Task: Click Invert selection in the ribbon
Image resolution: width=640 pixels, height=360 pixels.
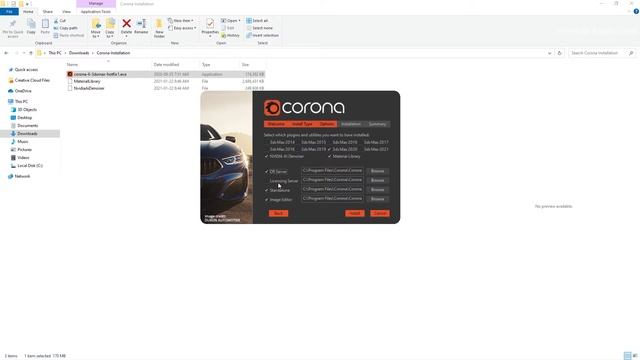Action: [x=262, y=36]
